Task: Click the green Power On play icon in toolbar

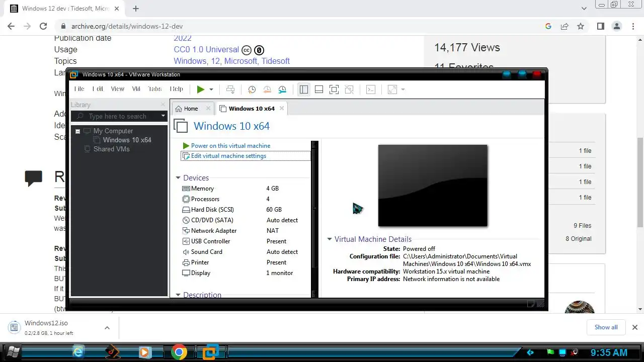Action: [200, 89]
